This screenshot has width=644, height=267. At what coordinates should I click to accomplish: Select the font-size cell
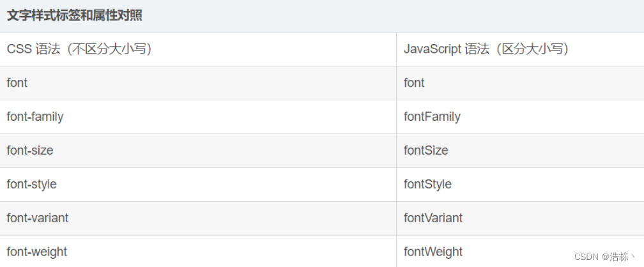coord(30,151)
